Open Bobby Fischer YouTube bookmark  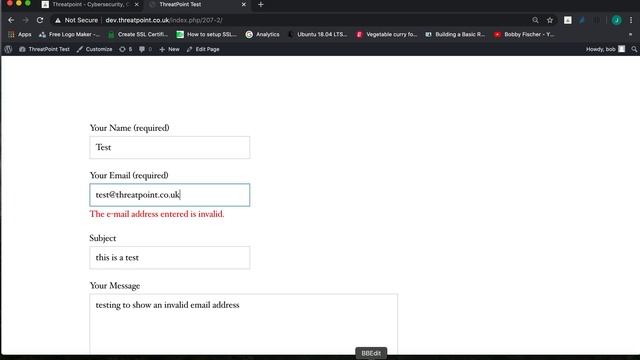tap(524, 35)
